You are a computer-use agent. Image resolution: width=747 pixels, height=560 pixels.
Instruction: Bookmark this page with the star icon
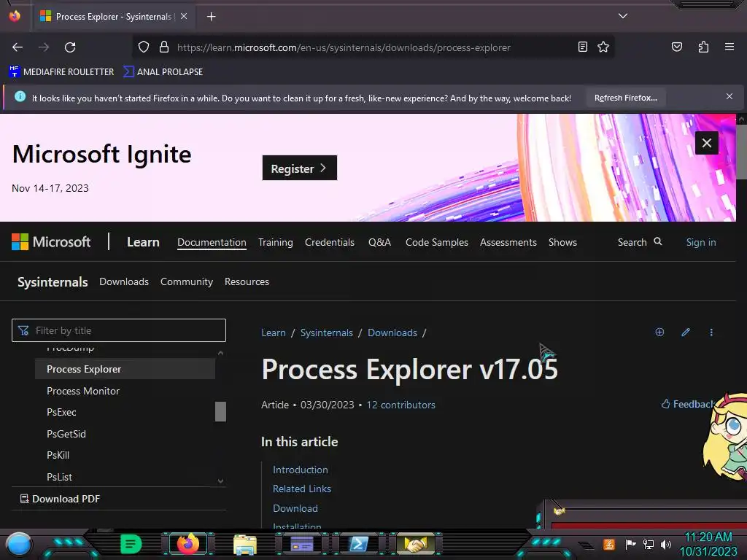click(x=603, y=47)
